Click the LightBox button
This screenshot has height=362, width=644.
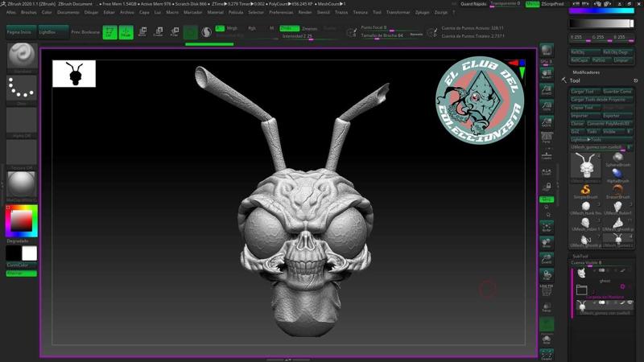point(47,32)
